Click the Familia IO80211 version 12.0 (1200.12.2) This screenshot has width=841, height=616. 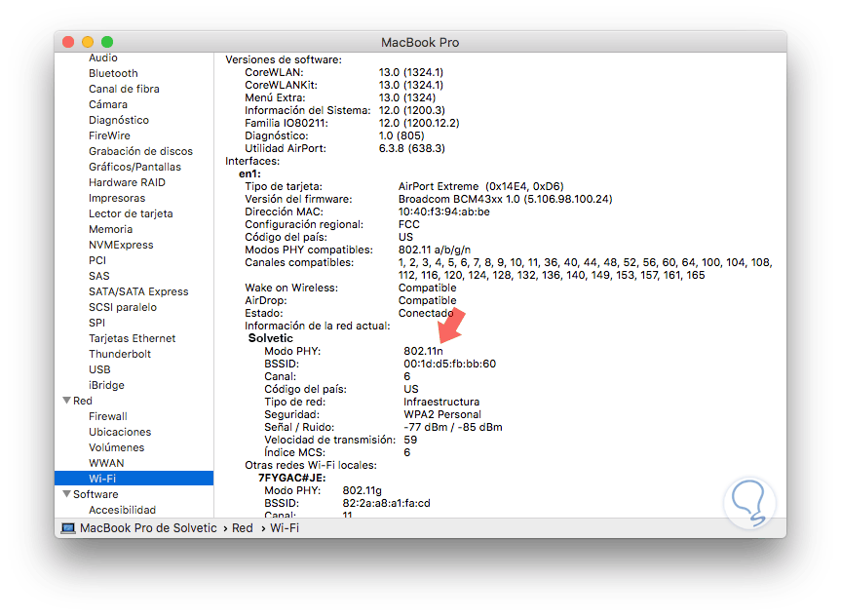point(419,123)
